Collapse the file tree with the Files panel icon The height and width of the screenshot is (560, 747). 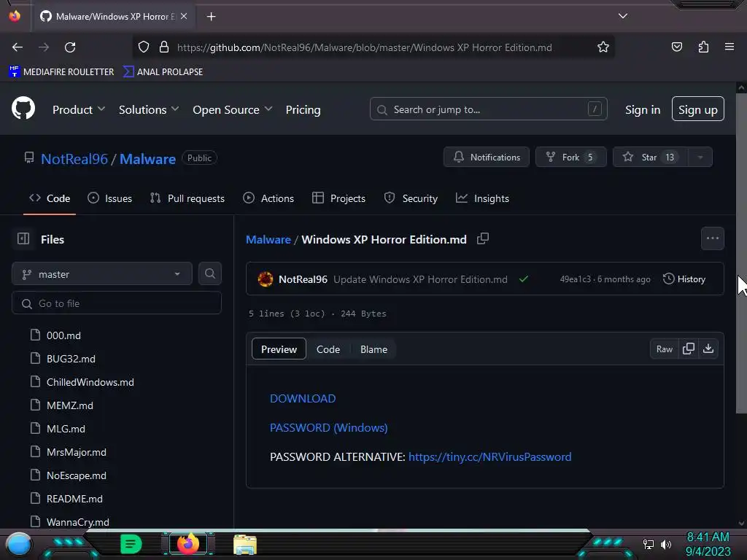pyautogui.click(x=23, y=238)
